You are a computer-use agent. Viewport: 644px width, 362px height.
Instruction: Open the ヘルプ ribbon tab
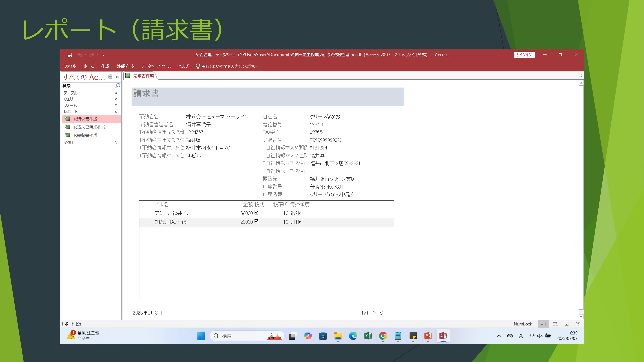(183, 66)
